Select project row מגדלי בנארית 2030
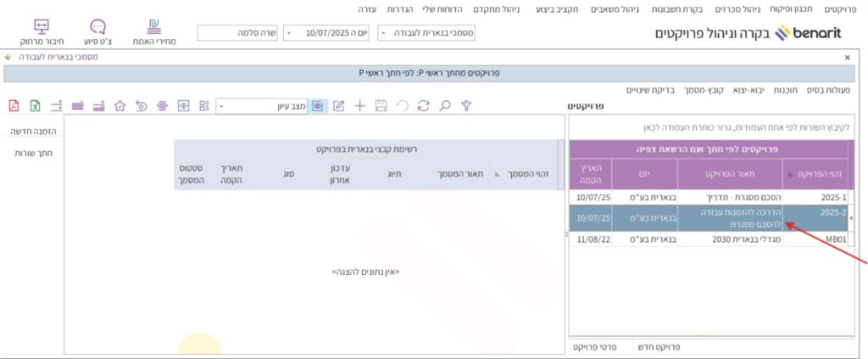The image size is (868, 359). point(736,239)
